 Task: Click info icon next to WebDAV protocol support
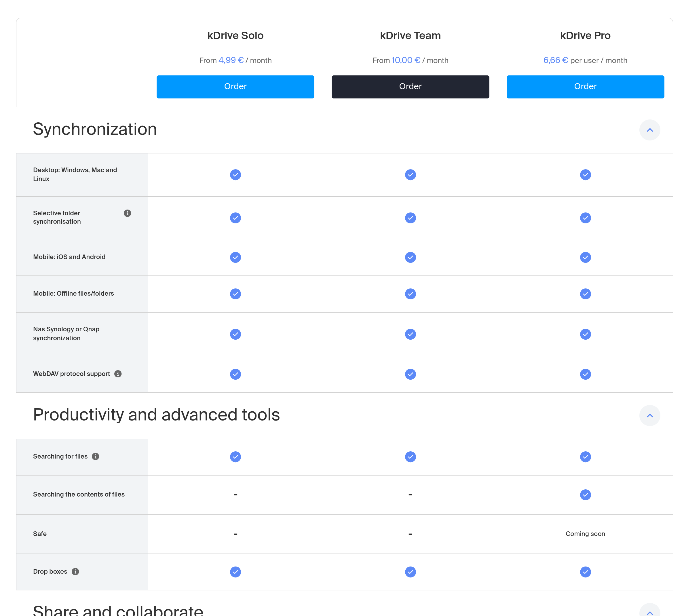(x=118, y=374)
